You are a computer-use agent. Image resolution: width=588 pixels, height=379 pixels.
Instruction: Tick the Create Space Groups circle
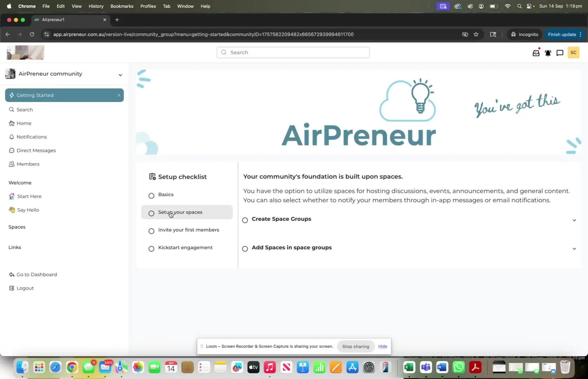click(245, 220)
